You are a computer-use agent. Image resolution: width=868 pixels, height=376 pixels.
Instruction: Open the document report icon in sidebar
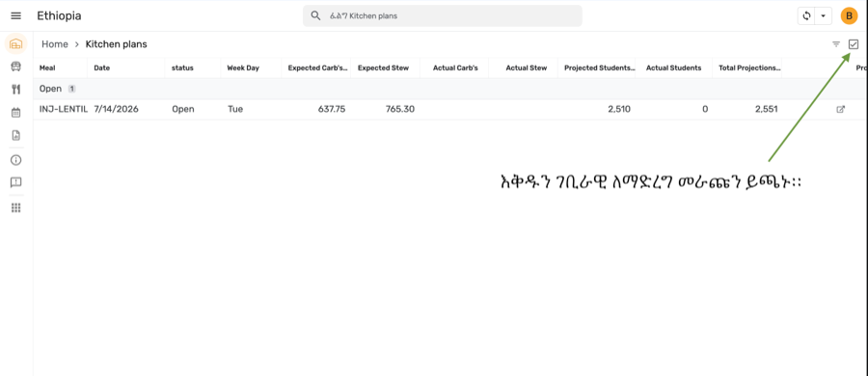16,135
